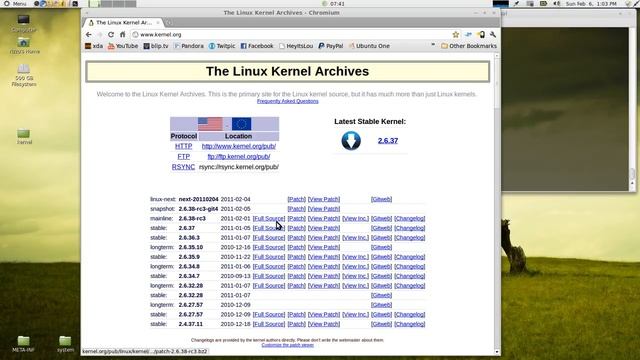The width and height of the screenshot is (640, 360).
Task: Close the Linux Kernel Archives tab
Action: click(158, 22)
